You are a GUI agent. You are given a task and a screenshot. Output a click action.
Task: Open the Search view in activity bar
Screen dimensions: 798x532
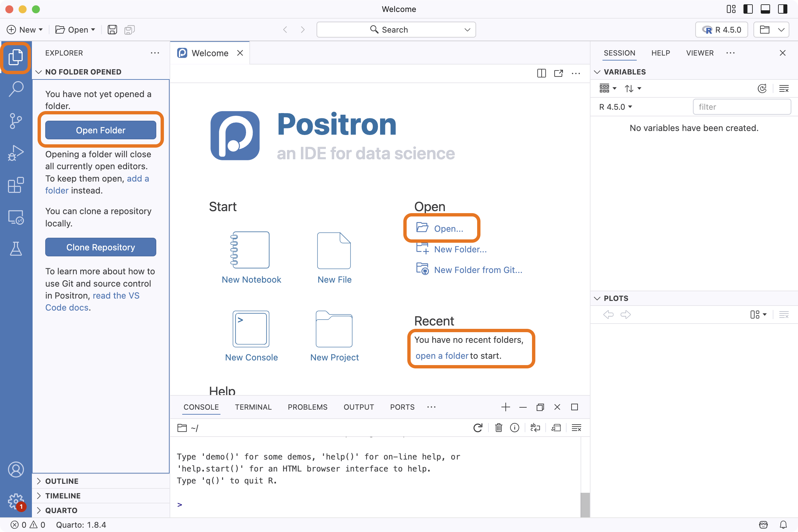[x=16, y=89]
